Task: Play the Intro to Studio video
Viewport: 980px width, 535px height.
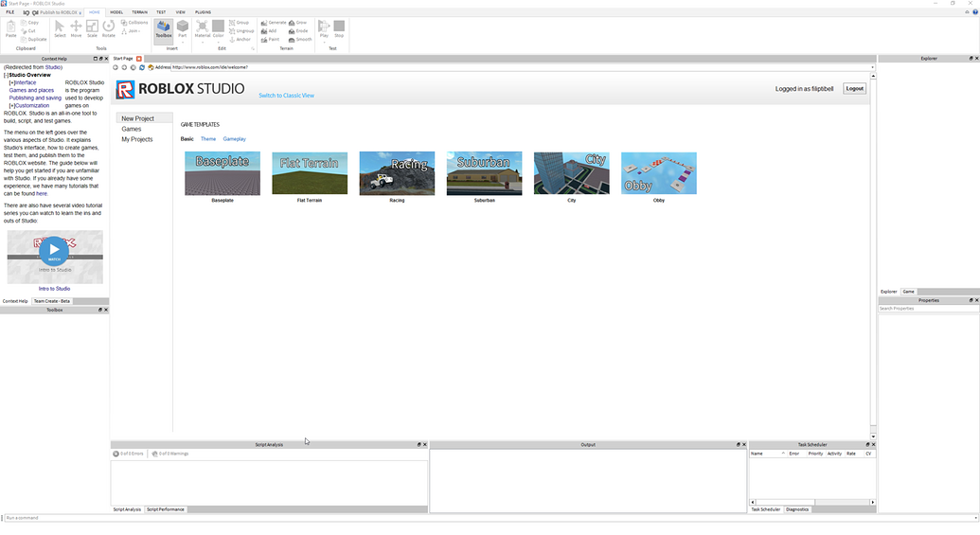Action: [x=54, y=251]
